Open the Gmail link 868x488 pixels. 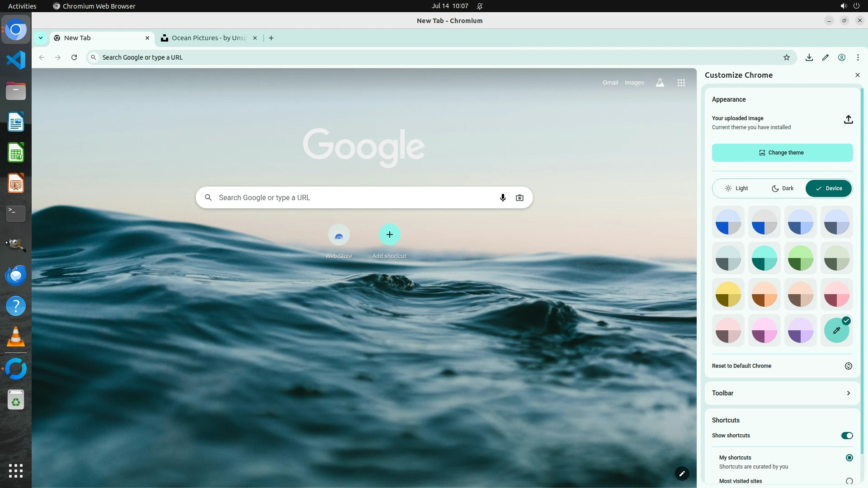pos(610,83)
